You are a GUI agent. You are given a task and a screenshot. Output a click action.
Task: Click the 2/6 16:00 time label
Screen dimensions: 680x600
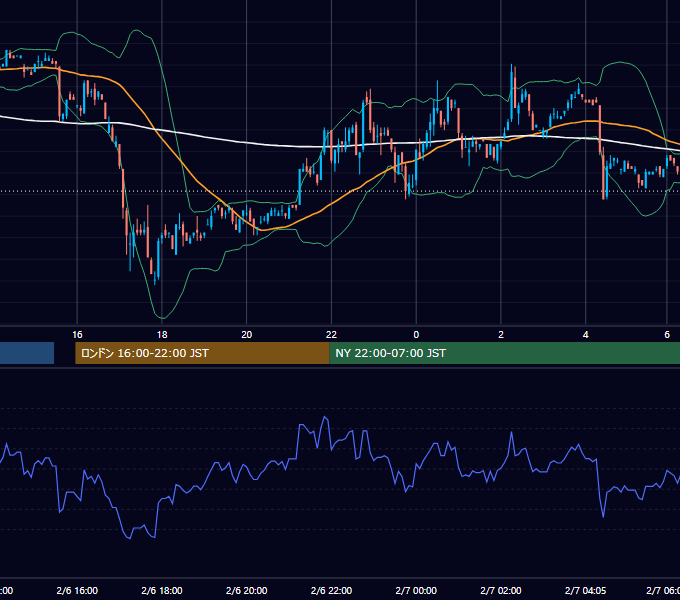coord(77,590)
